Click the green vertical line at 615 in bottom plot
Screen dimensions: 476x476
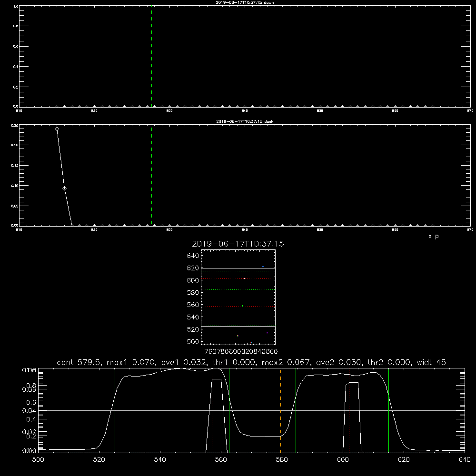click(x=388, y=410)
